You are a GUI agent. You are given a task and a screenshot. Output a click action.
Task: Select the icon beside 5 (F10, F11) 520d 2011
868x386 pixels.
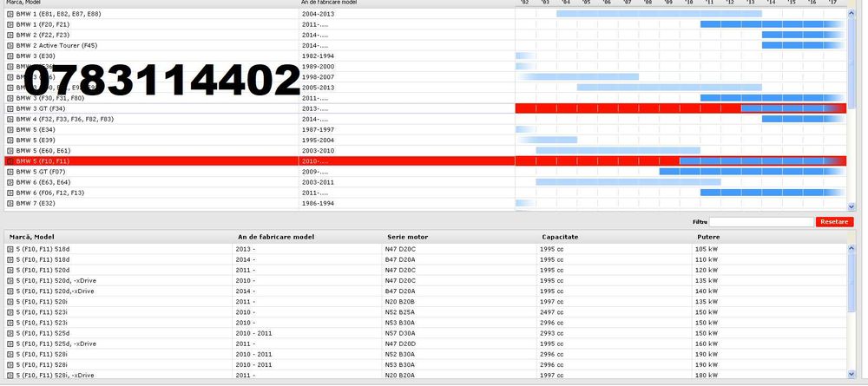[10, 270]
